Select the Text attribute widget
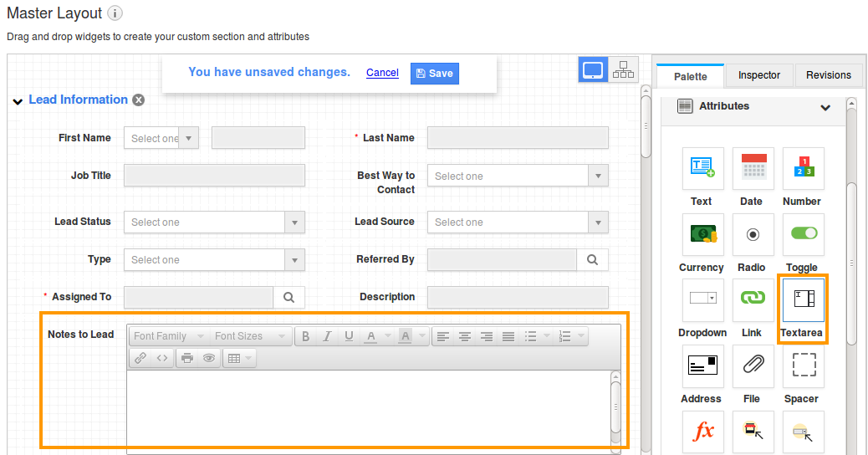This screenshot has width=868, height=455. [702, 168]
